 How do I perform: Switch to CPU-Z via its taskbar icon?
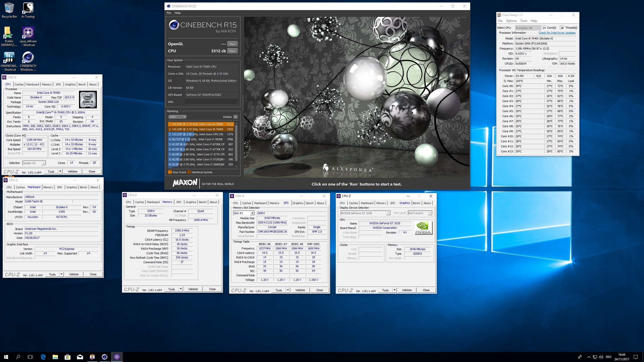pos(117,357)
